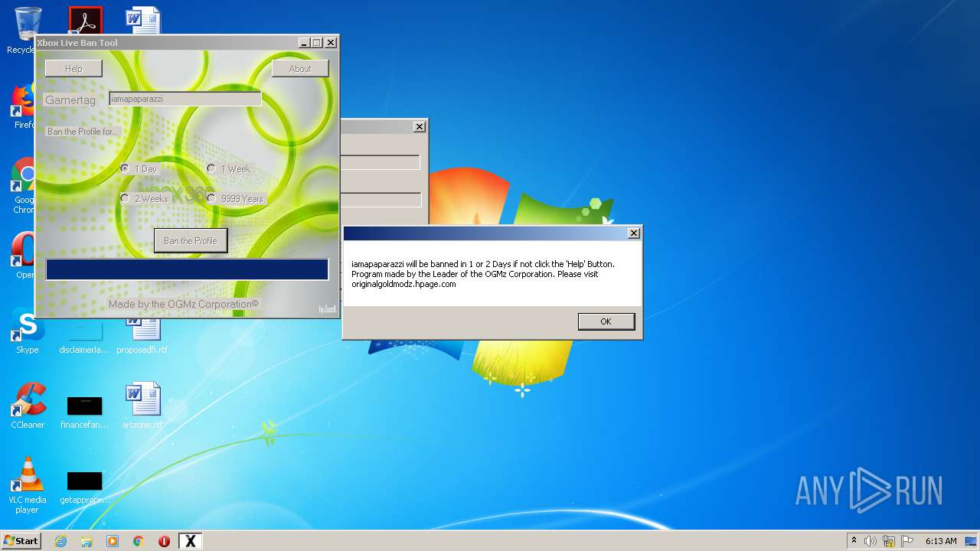
Task: Open Windows Media Player from the taskbar
Action: pyautogui.click(x=113, y=541)
